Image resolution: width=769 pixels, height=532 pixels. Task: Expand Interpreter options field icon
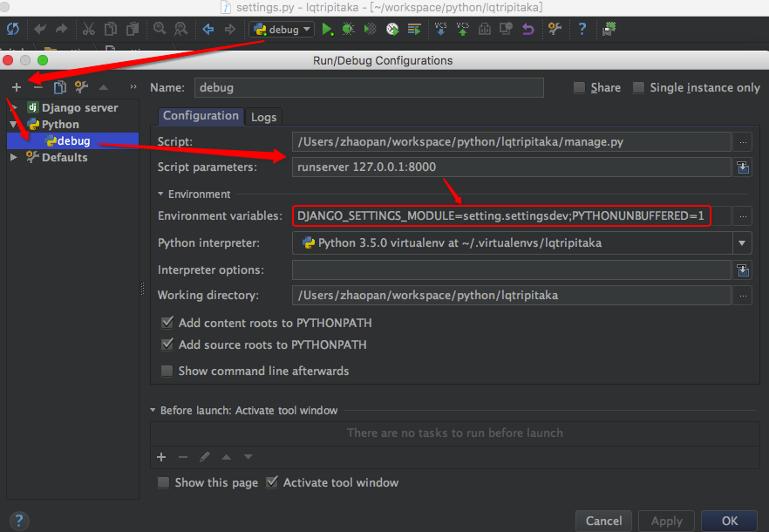pos(743,270)
